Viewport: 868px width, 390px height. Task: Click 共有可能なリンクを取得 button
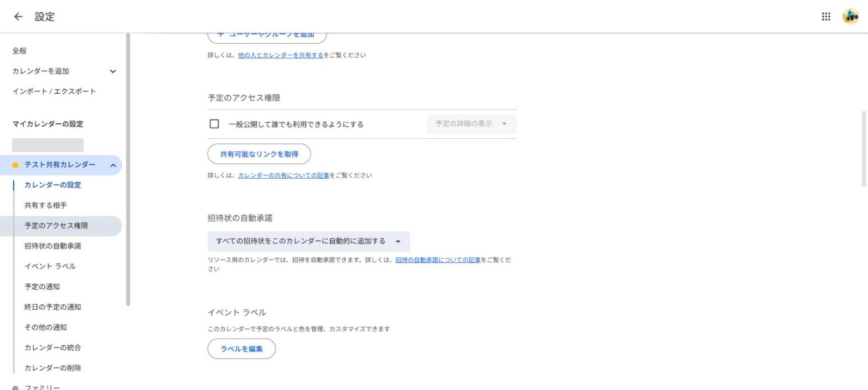tap(259, 154)
